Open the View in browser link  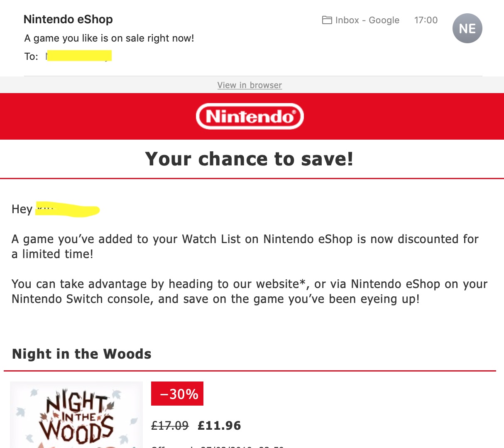pyautogui.click(x=250, y=85)
